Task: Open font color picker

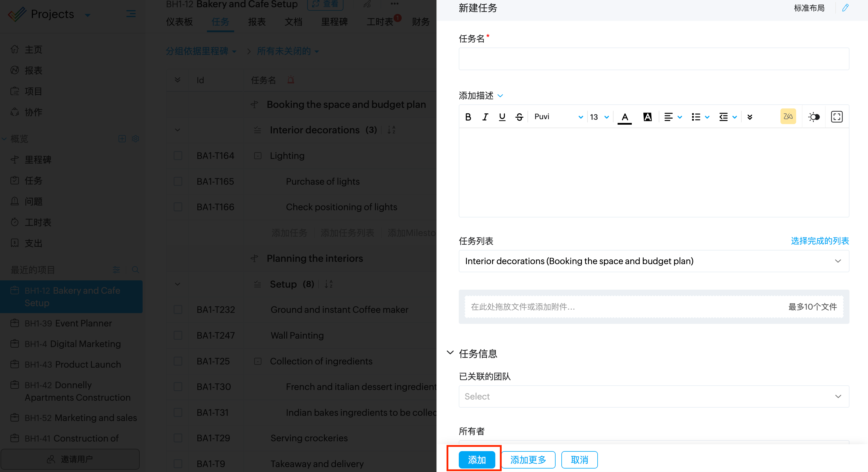Action: [625, 117]
